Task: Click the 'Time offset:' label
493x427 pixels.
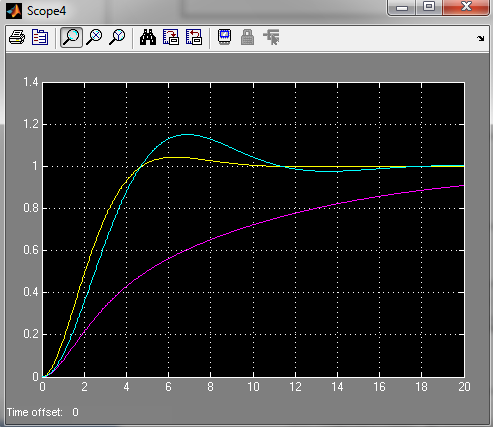Action: 35,412
